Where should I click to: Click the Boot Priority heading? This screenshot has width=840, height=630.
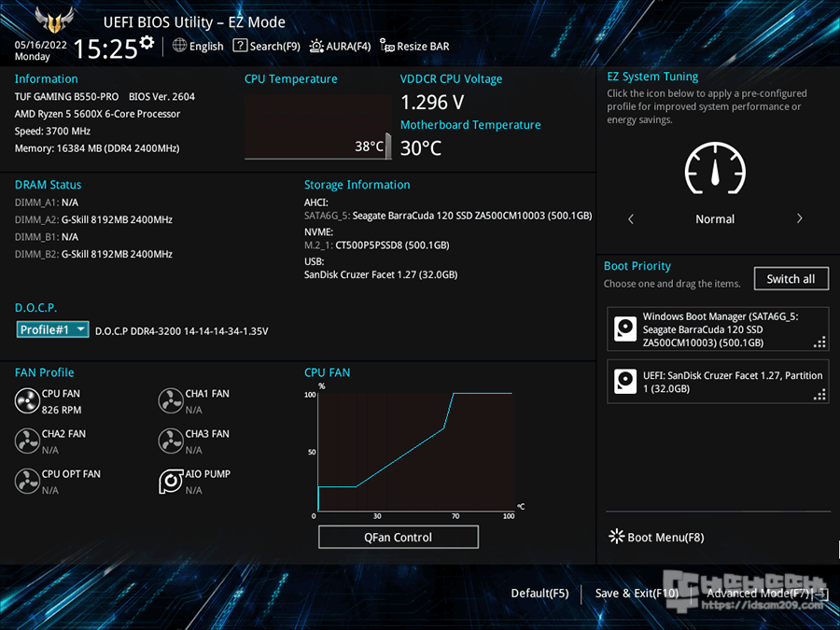[x=637, y=266]
